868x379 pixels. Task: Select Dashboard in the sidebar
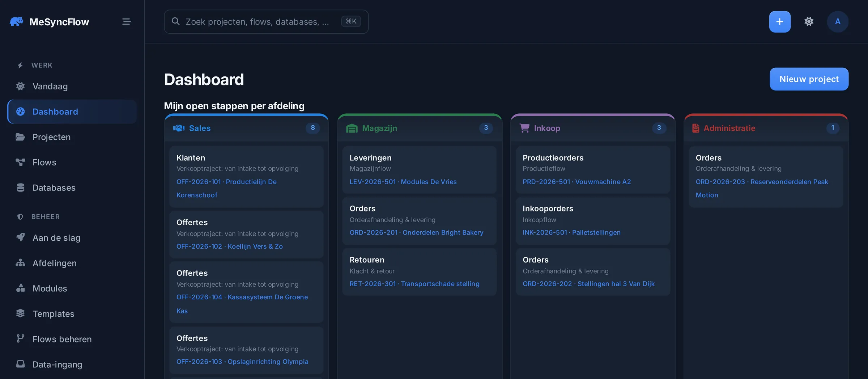(x=72, y=111)
